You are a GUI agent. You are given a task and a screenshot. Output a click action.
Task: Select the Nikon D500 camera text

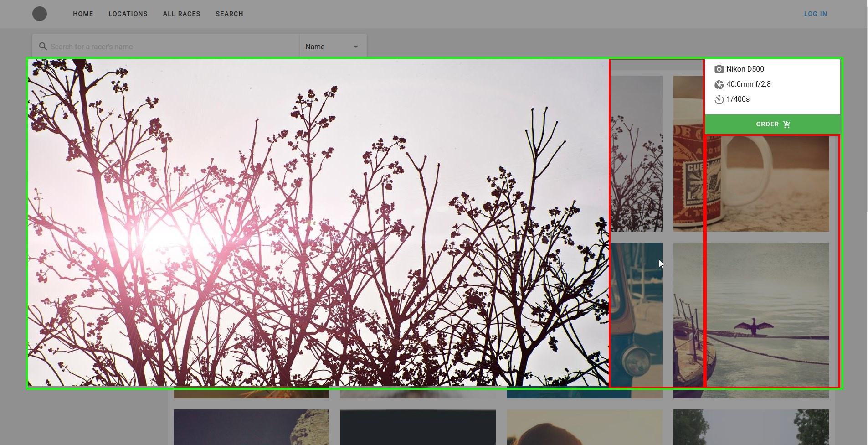[x=745, y=69]
